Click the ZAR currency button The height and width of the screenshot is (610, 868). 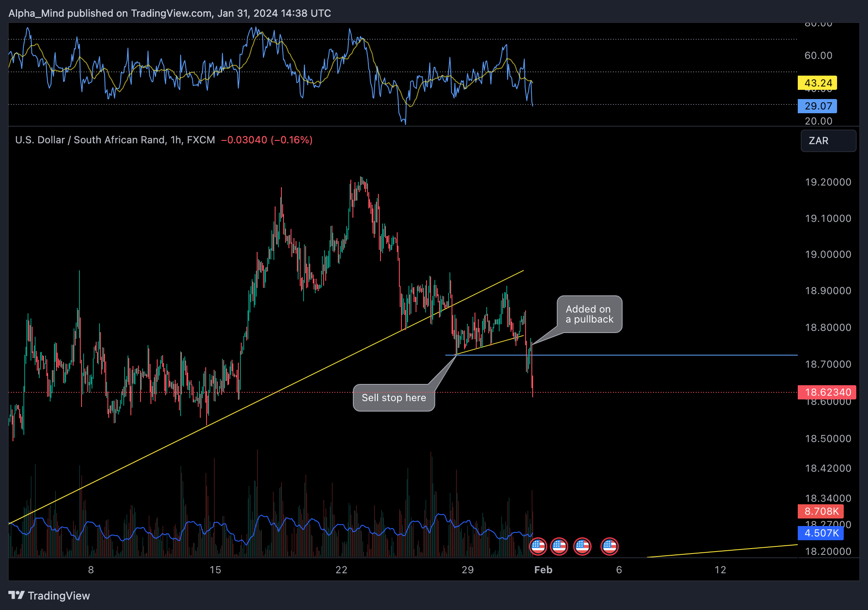828,141
